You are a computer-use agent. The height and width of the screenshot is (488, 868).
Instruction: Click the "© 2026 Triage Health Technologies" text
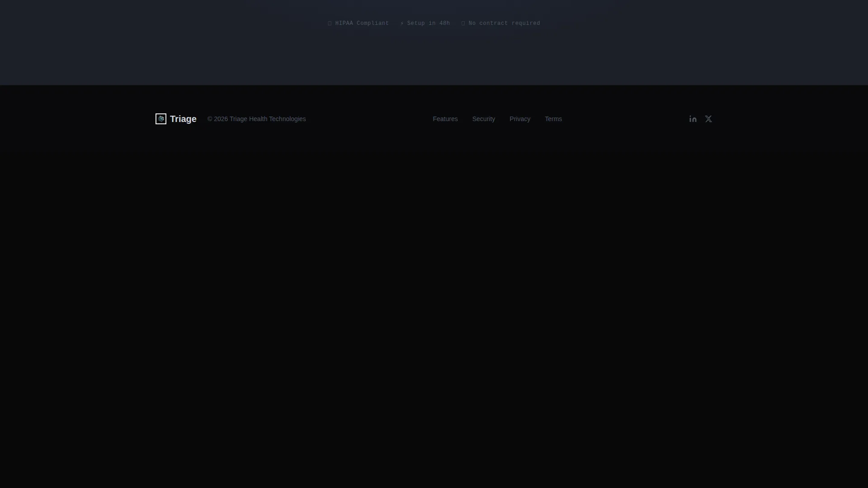click(x=257, y=119)
